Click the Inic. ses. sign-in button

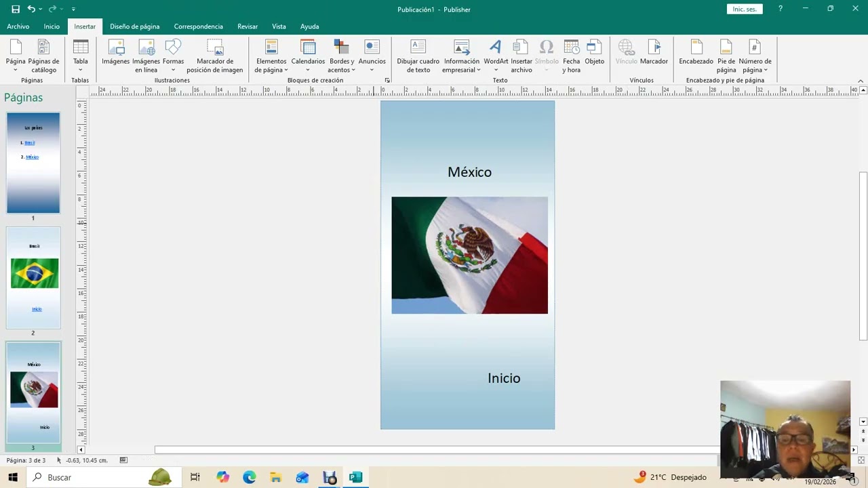(745, 9)
